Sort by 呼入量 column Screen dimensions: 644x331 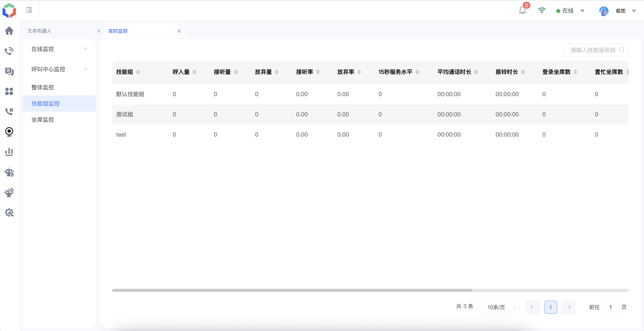194,72
